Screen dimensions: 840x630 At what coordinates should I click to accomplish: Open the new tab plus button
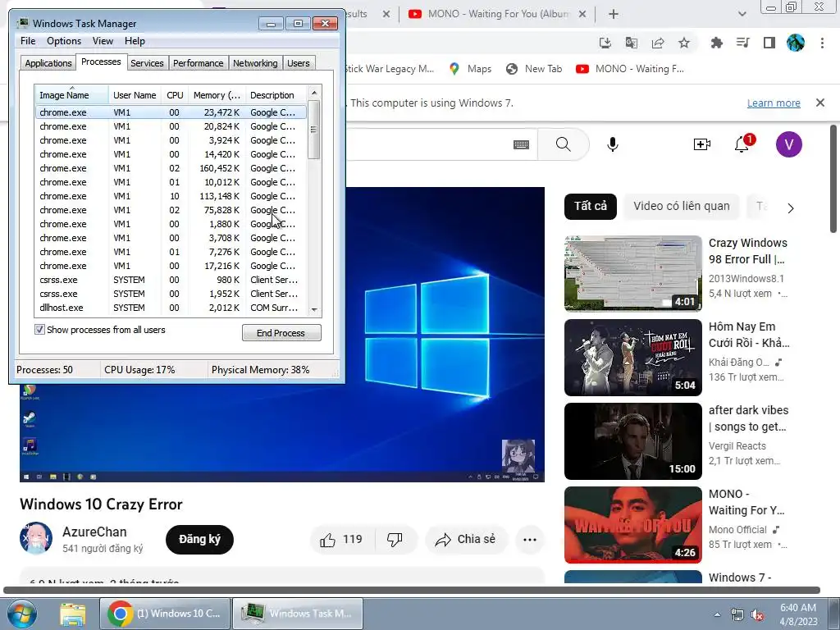pyautogui.click(x=614, y=15)
